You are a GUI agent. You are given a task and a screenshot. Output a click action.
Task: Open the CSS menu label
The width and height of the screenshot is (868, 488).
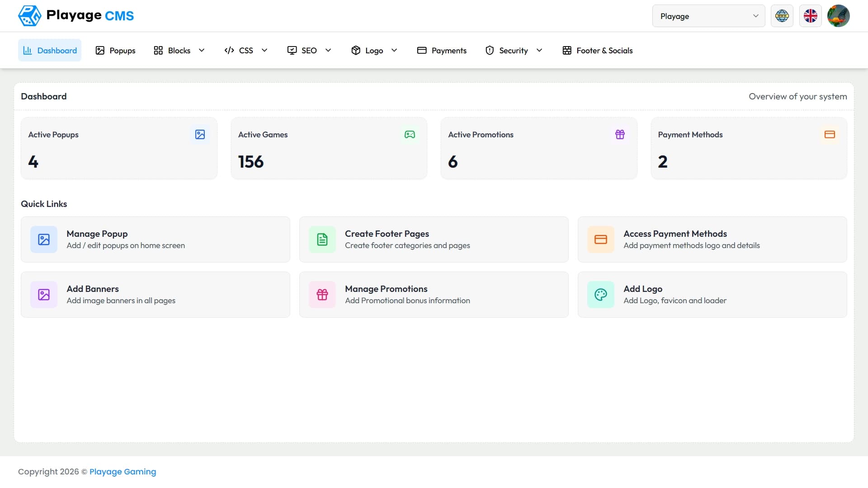pos(246,51)
